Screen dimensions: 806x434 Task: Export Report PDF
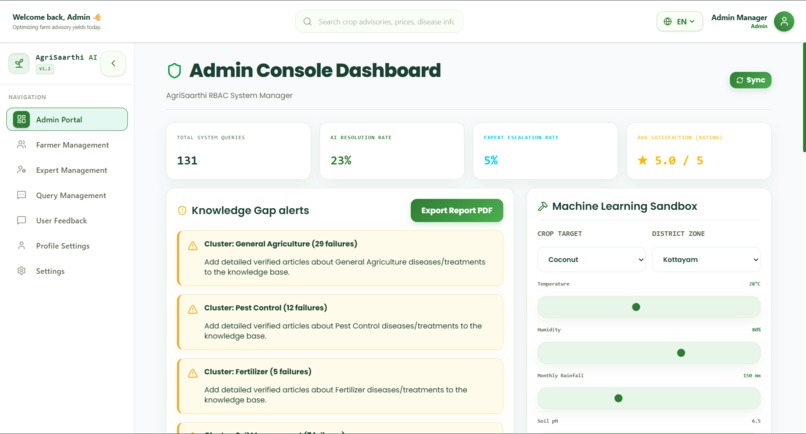pyautogui.click(x=456, y=210)
